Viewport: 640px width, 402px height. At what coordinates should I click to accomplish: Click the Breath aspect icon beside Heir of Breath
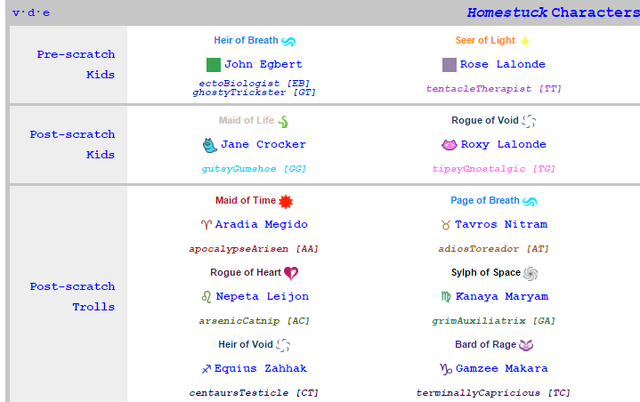(289, 41)
